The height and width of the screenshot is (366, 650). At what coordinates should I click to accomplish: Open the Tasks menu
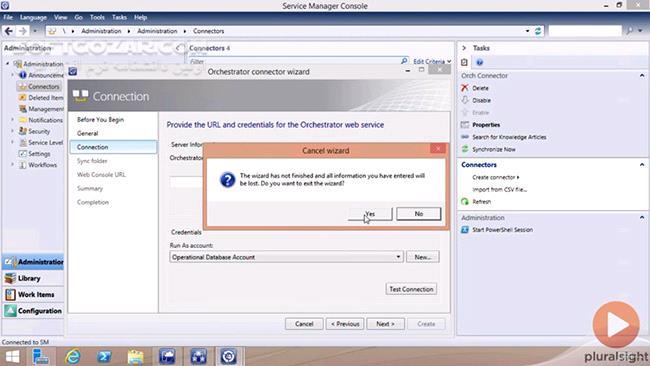(x=119, y=17)
